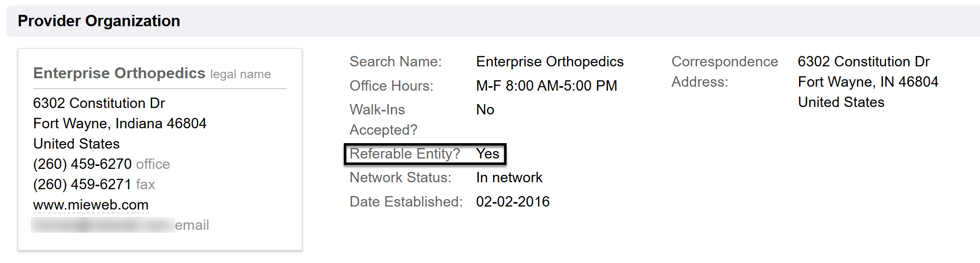Click the Correspondence Address label
Screen dimensions: 980x263
(x=724, y=71)
